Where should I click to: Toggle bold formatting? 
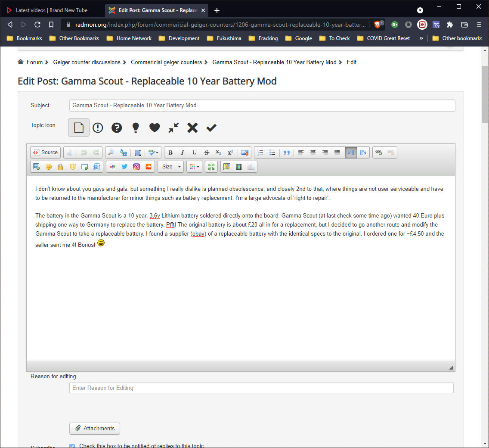[x=170, y=152]
